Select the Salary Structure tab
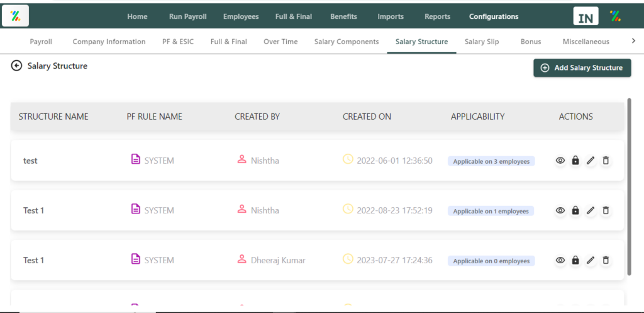Screen dimensions: 644x313 pos(422,42)
